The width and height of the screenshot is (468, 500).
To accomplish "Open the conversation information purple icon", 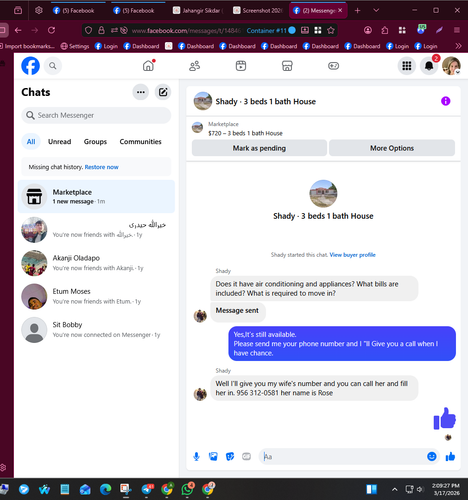I will coord(446,101).
